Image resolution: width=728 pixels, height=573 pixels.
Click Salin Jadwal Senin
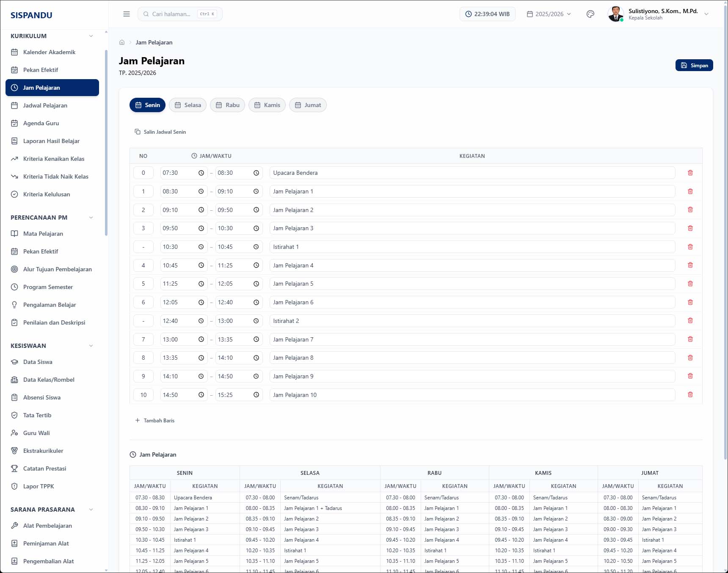click(160, 132)
